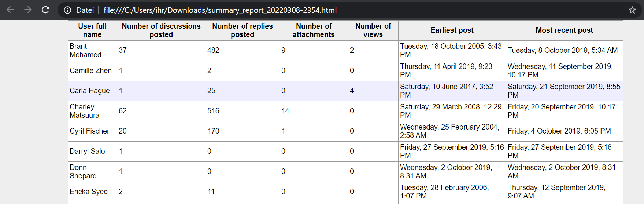Screen dimensions: 644x204
Task: Click the browser forward arrow
Action: pos(28,10)
